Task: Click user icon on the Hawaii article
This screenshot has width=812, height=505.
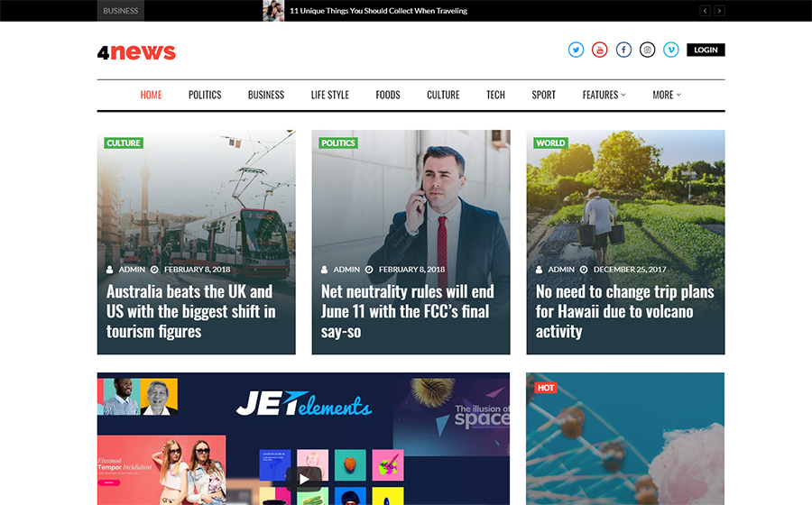Action: (x=540, y=270)
